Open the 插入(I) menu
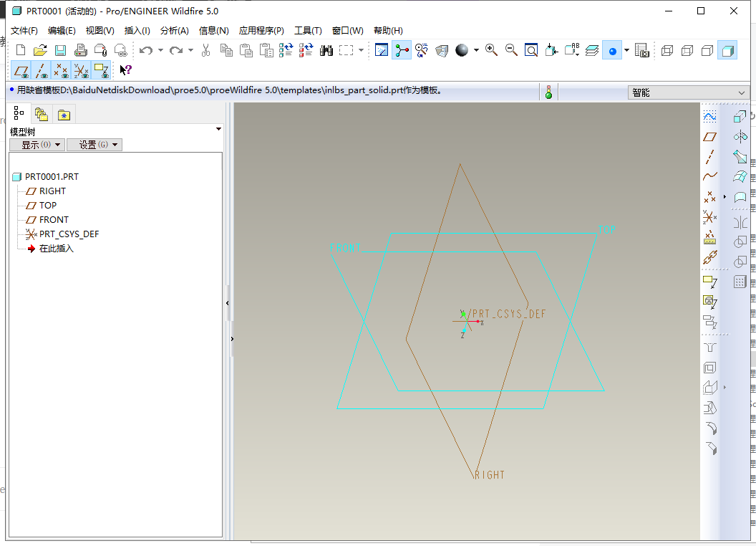The image size is (756, 546). (x=137, y=31)
